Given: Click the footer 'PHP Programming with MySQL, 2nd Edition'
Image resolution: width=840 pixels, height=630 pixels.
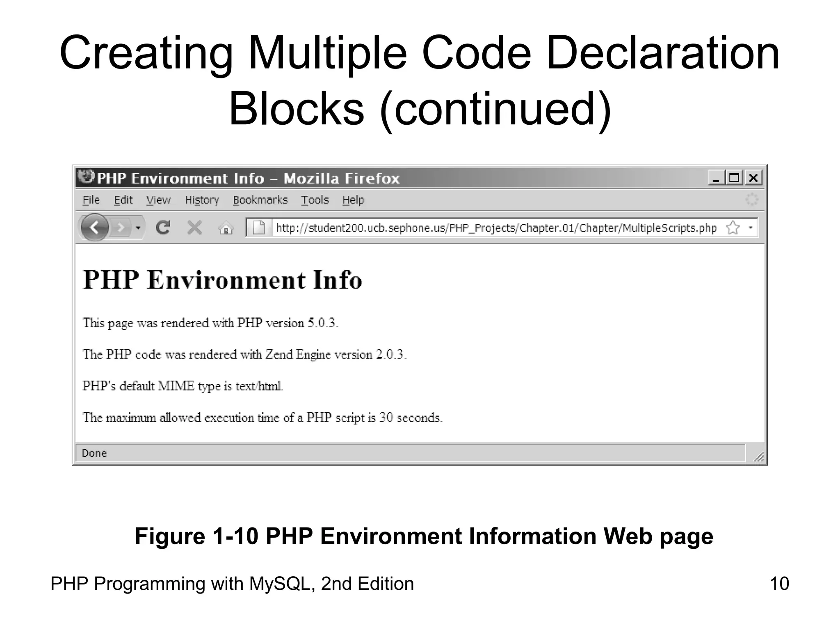Looking at the screenshot, I should click(x=232, y=584).
